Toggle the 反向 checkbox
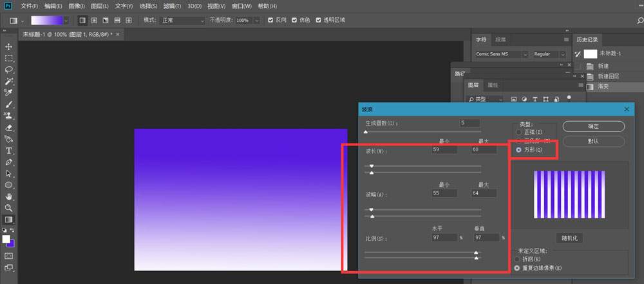 [270, 20]
